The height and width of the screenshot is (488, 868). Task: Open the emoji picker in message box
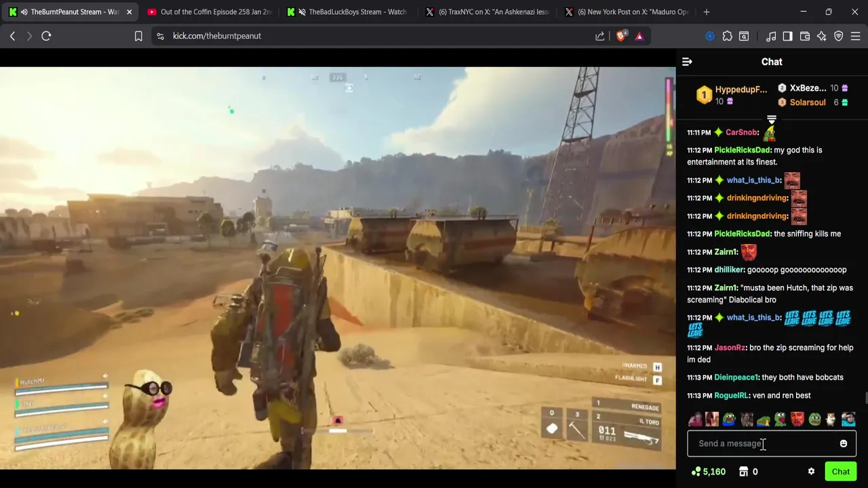tap(843, 443)
